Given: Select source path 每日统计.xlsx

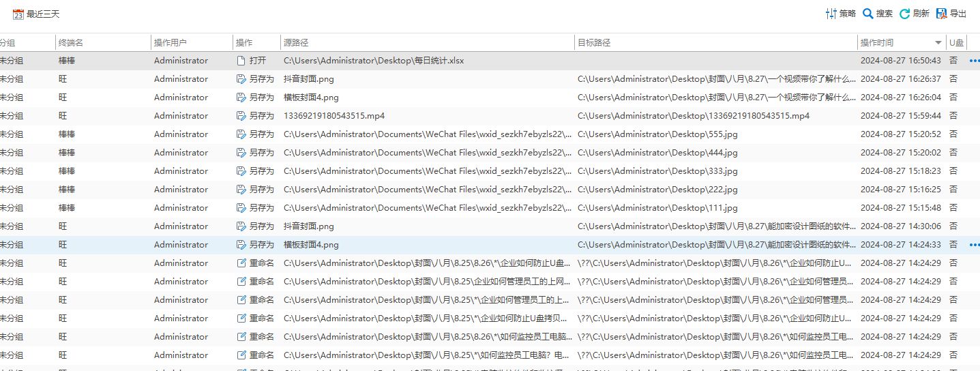Looking at the screenshot, I should pos(374,61).
